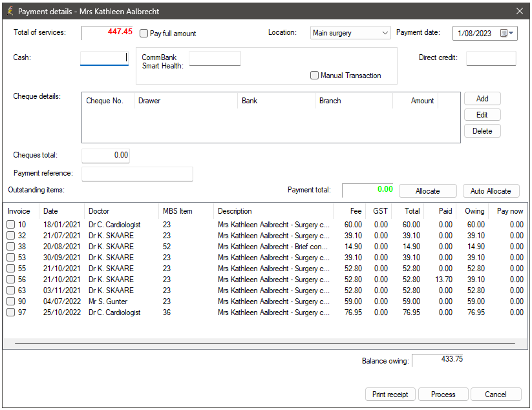This screenshot has height=410, width=532.
Task: Click Dr C. Cardiologist on invoice 10 row
Action: (x=114, y=225)
